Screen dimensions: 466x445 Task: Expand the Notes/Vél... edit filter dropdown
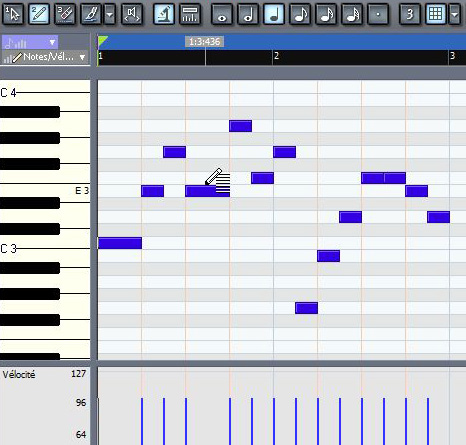44,57
